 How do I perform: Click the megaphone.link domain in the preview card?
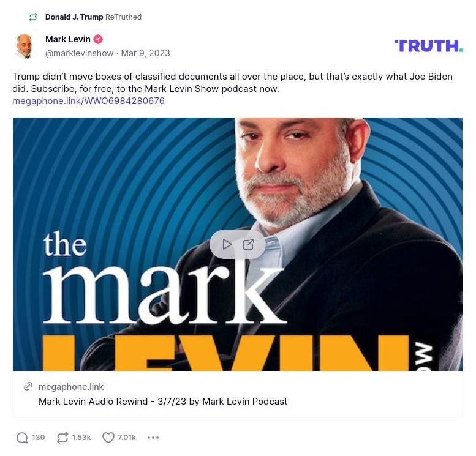pos(71,387)
